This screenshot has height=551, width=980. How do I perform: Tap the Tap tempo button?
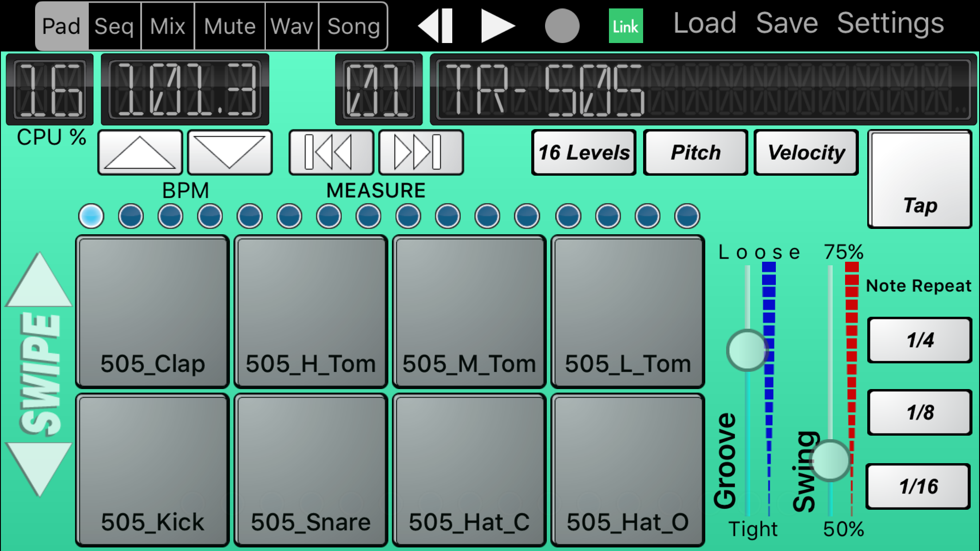click(x=920, y=179)
